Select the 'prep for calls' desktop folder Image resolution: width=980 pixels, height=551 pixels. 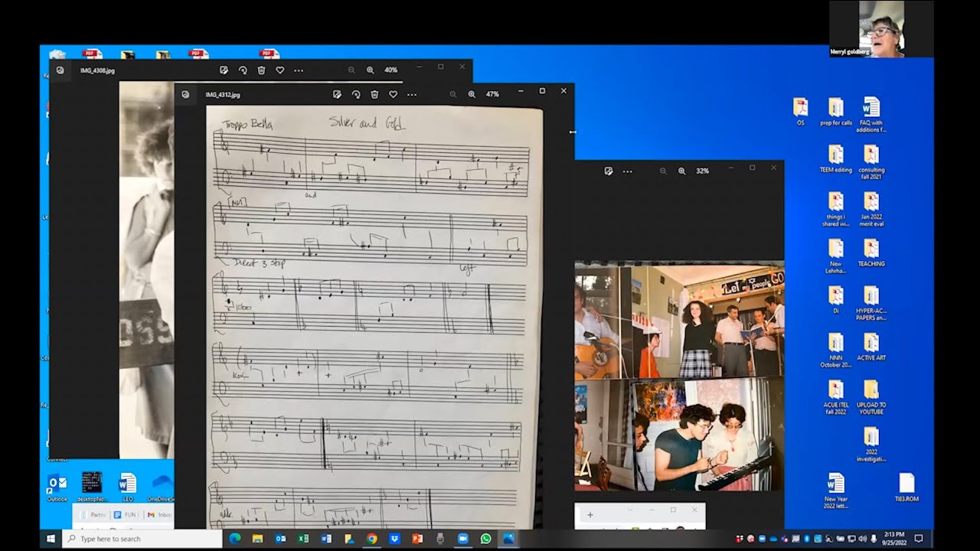[x=836, y=112]
